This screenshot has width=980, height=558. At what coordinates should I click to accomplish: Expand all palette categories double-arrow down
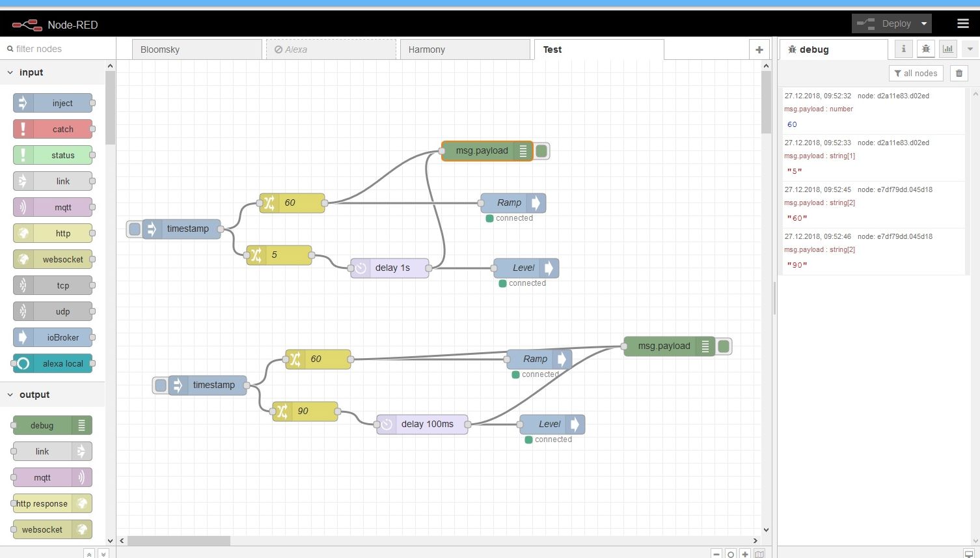pos(103,553)
